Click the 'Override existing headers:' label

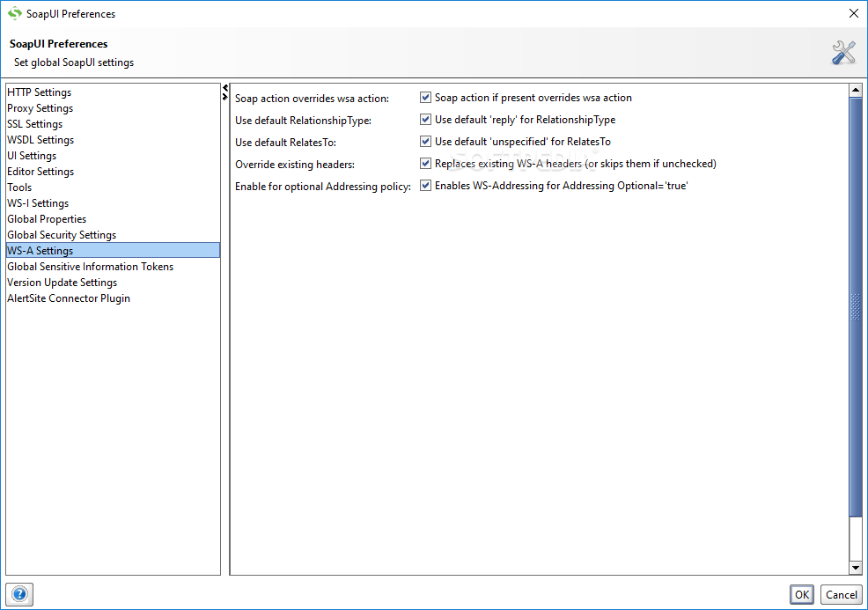tap(295, 165)
